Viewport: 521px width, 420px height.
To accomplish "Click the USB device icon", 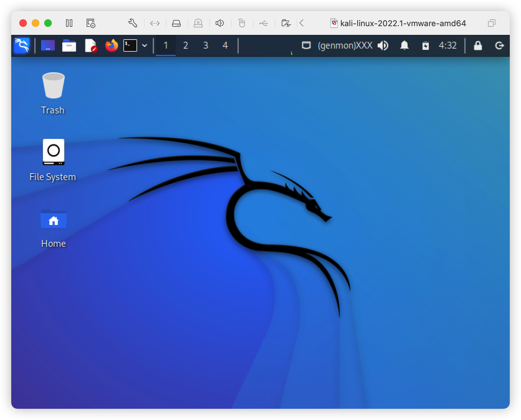I will 264,23.
